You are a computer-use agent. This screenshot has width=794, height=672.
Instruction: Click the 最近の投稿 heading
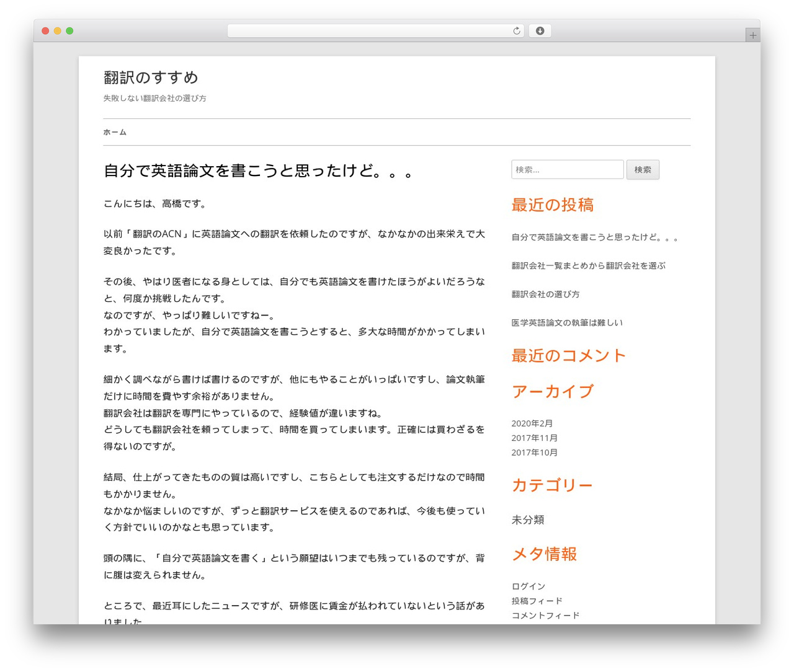point(552,205)
